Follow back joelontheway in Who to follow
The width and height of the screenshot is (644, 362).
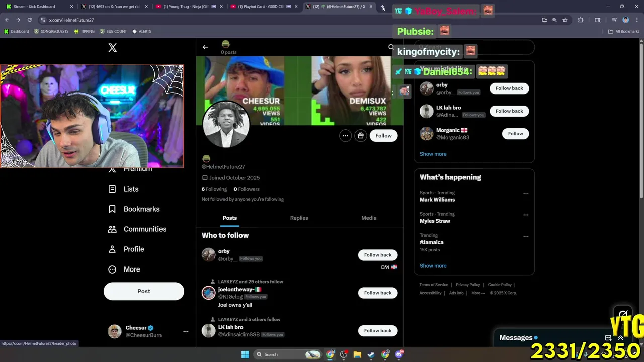pos(378,293)
